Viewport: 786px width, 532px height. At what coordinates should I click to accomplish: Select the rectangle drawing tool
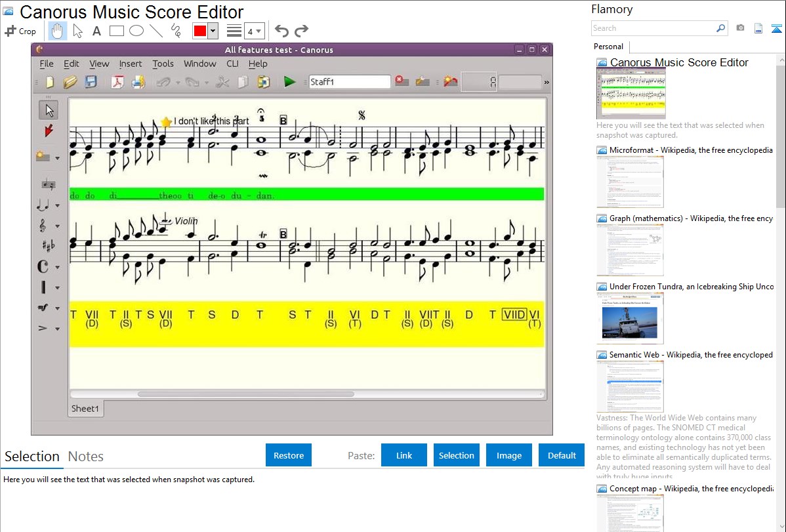116,31
